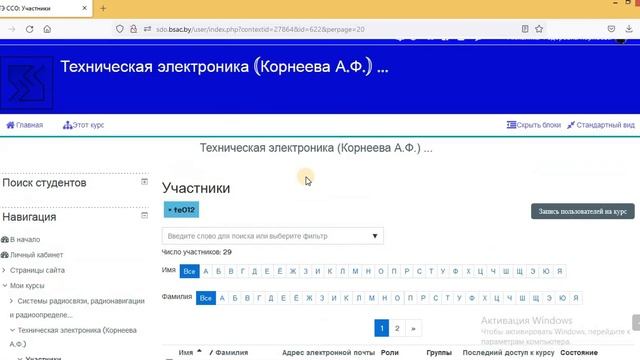Viewport: 640px width, 360px height.
Task: Sort by Состояние column header
Action: [579, 353]
